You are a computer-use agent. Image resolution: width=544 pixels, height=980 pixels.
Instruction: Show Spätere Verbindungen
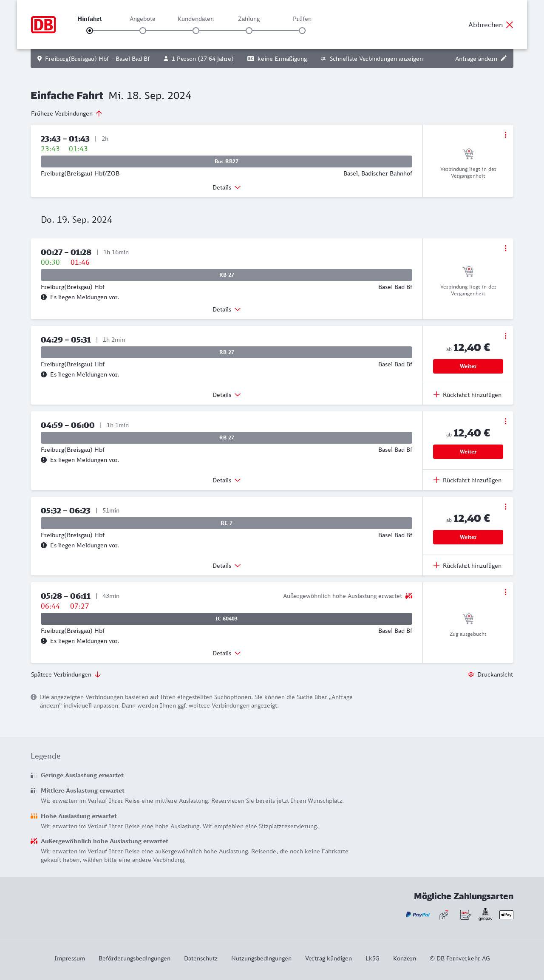(x=65, y=674)
